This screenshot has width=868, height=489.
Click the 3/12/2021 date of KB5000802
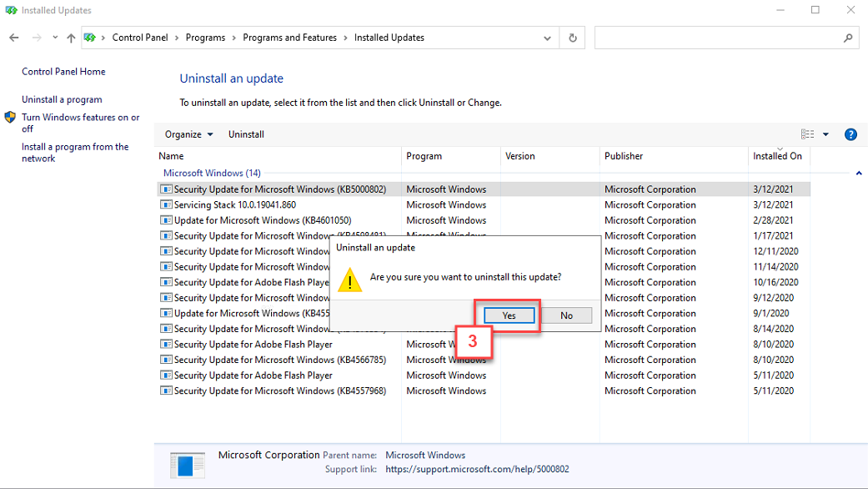click(773, 189)
